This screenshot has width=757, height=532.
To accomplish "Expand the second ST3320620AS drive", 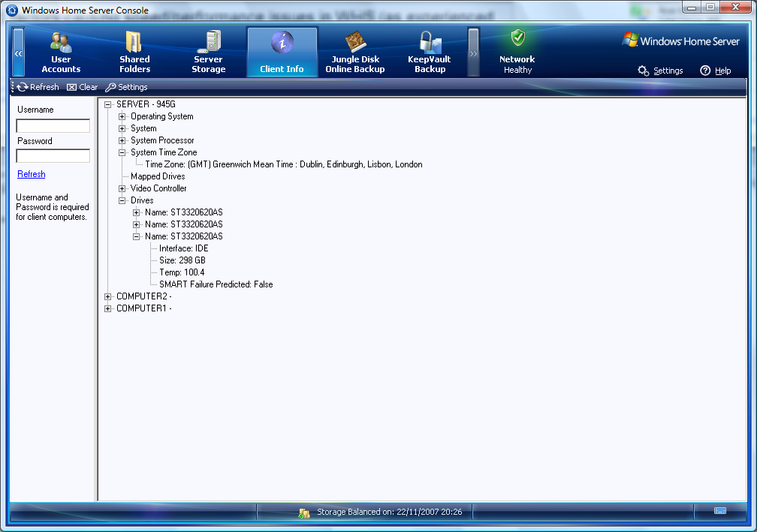I will pos(136,225).
